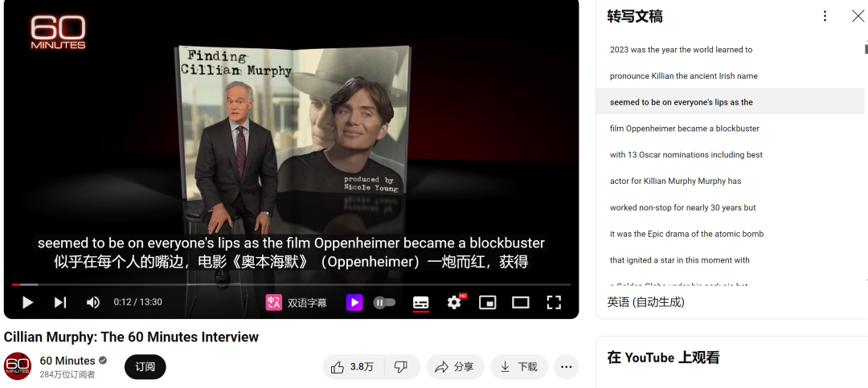The width and height of the screenshot is (868, 388).
Task: Open transcript language selector 英语 (自动生成)
Action: tap(645, 302)
